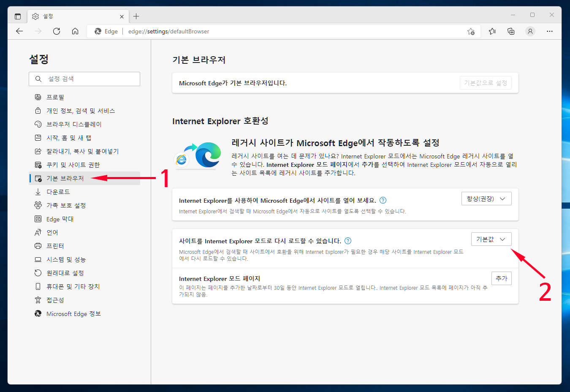The height and width of the screenshot is (392, 570).
Task: Click the Edge logo beside Microsoft Edge 정보
Action: point(38,313)
